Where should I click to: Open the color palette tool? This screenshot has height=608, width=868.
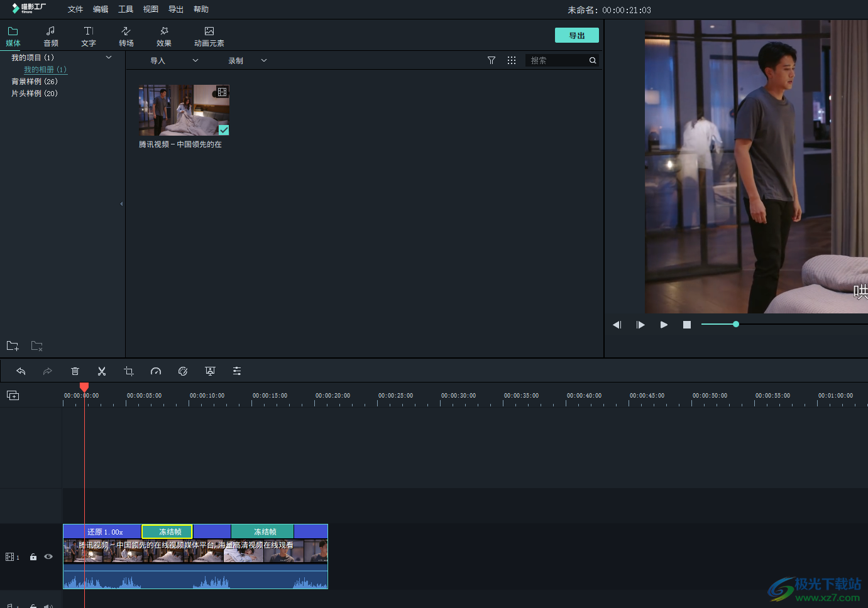pyautogui.click(x=183, y=371)
